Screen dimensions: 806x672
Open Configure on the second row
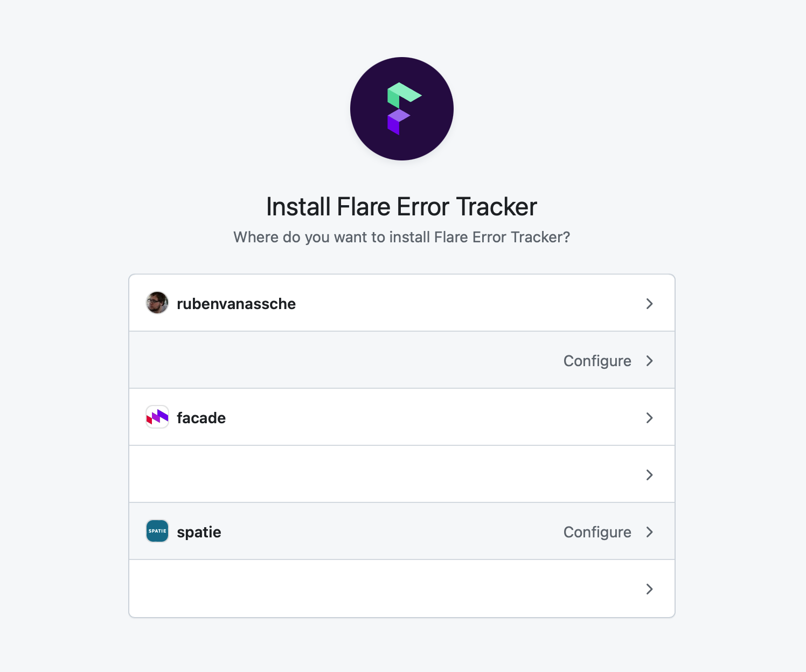pyautogui.click(x=596, y=361)
